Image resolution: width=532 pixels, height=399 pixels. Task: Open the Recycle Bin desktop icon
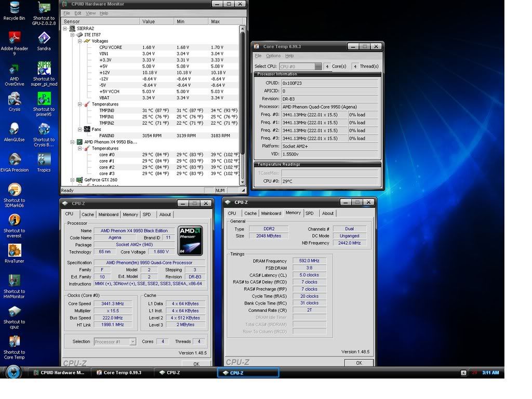(14, 10)
